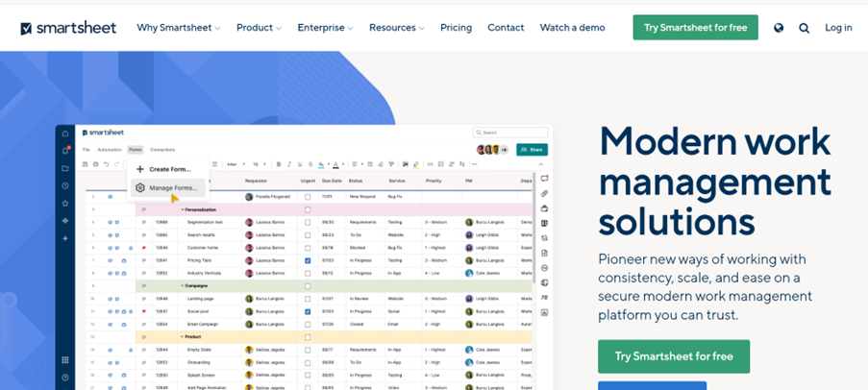Expand the Why Smartsheet dropdown
The image size is (868, 390).
pyautogui.click(x=178, y=28)
